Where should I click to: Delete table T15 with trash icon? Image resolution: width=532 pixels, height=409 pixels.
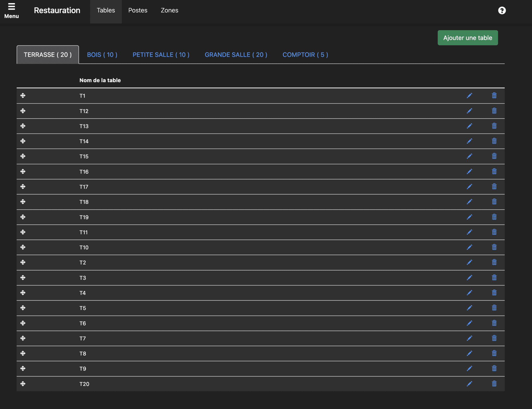click(494, 156)
